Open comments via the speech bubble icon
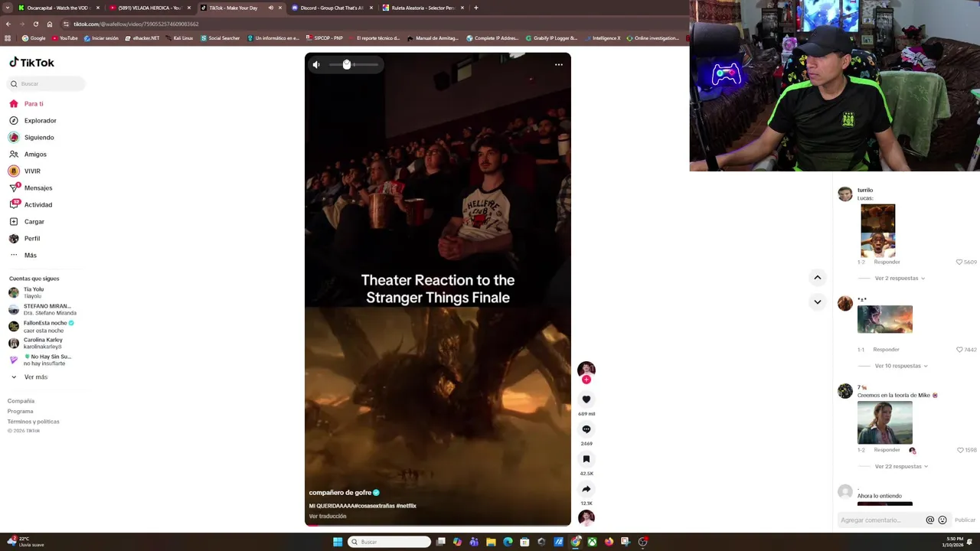The height and width of the screenshot is (551, 980). tap(586, 429)
